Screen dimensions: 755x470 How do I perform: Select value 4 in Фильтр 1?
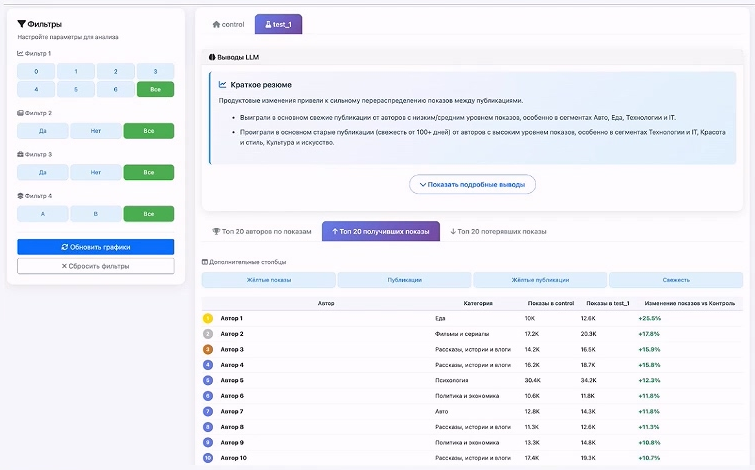click(x=36, y=89)
